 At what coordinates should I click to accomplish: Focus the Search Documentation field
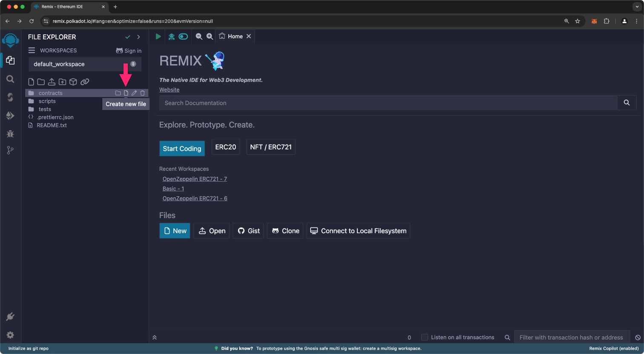tap(388, 103)
